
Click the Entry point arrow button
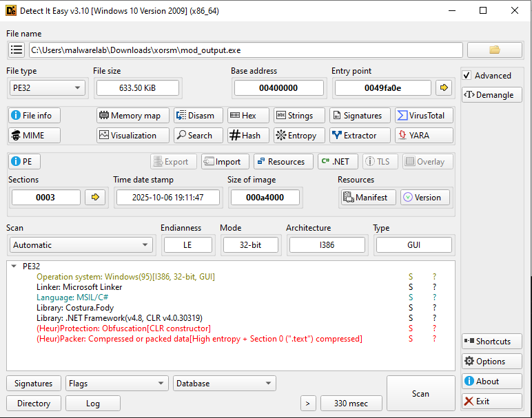click(x=444, y=88)
